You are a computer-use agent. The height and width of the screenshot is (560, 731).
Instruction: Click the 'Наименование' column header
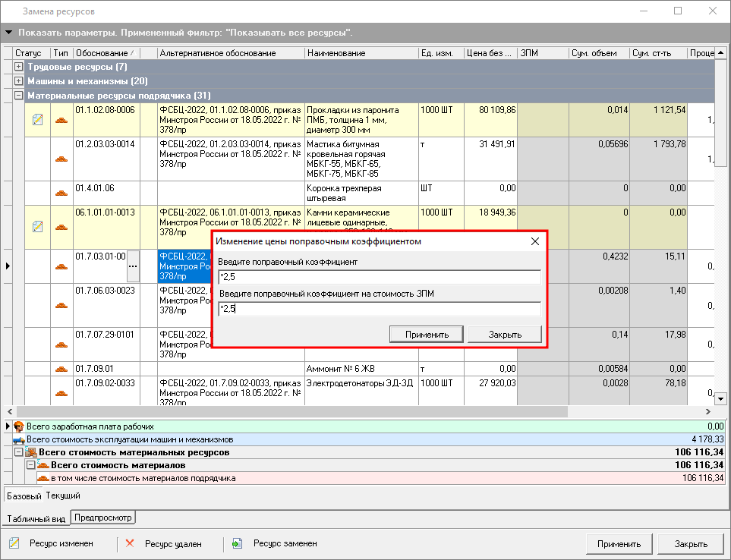coord(362,53)
